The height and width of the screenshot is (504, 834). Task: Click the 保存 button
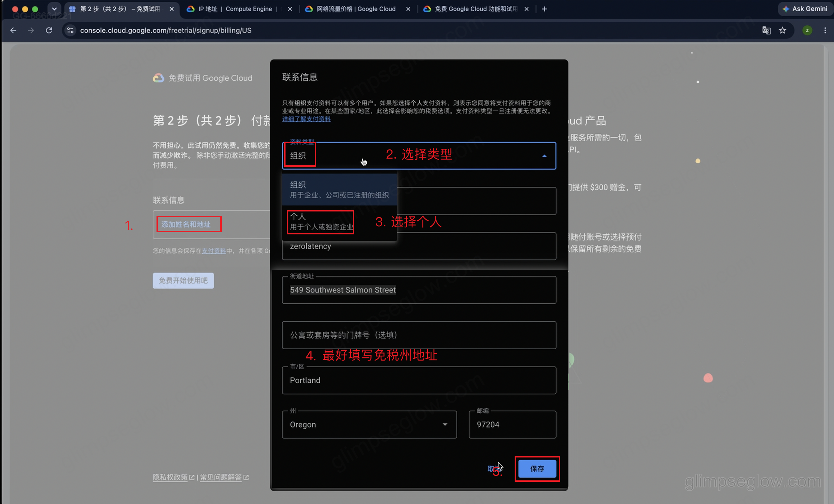[x=537, y=469]
